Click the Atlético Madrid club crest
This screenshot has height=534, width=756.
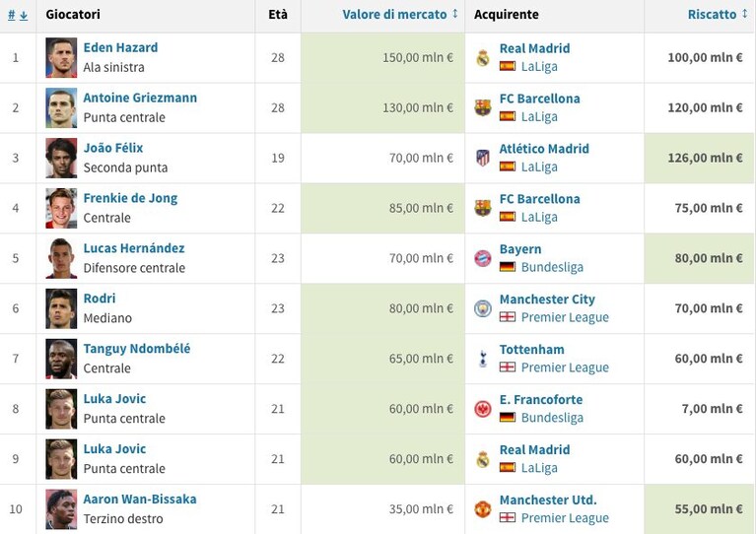[x=483, y=158]
